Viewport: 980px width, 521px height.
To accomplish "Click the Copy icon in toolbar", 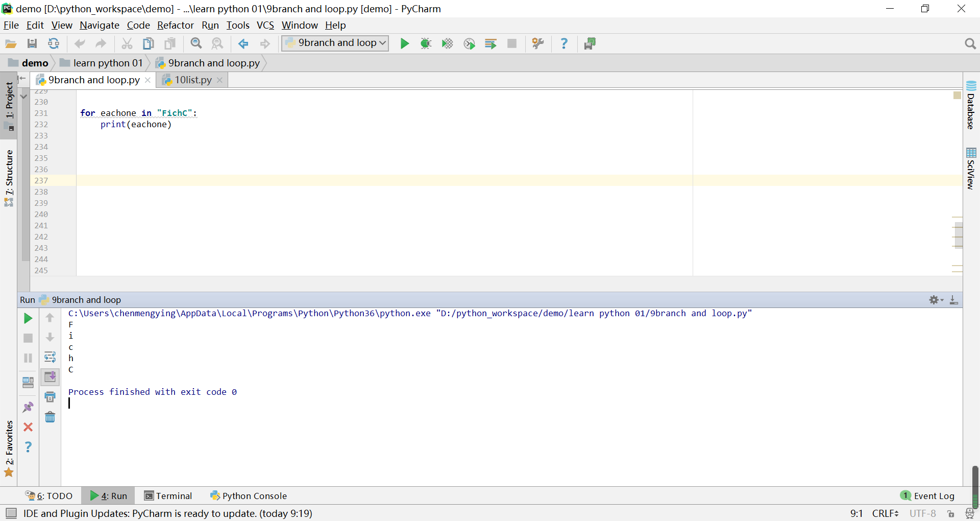I will coord(149,44).
